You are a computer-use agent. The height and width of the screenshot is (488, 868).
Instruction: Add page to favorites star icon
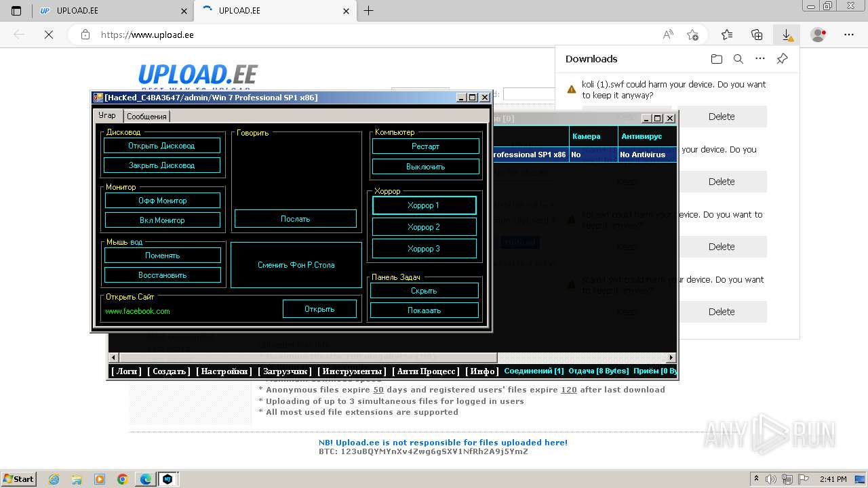(x=692, y=35)
